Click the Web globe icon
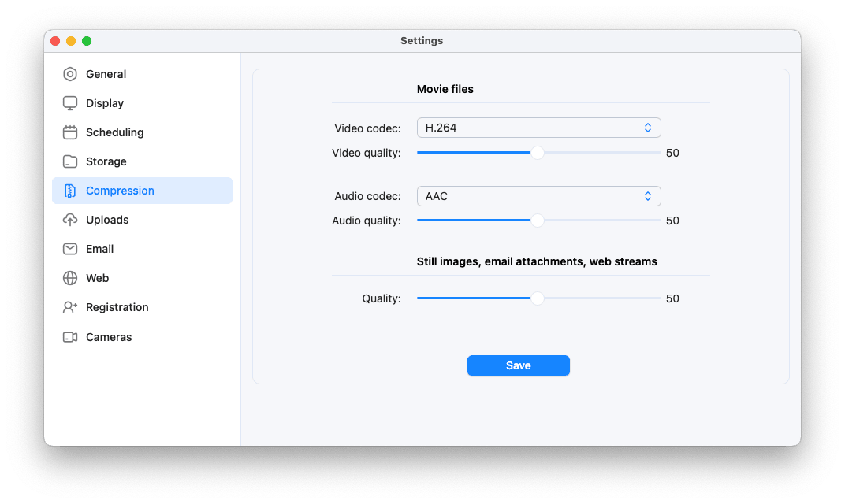 point(70,277)
